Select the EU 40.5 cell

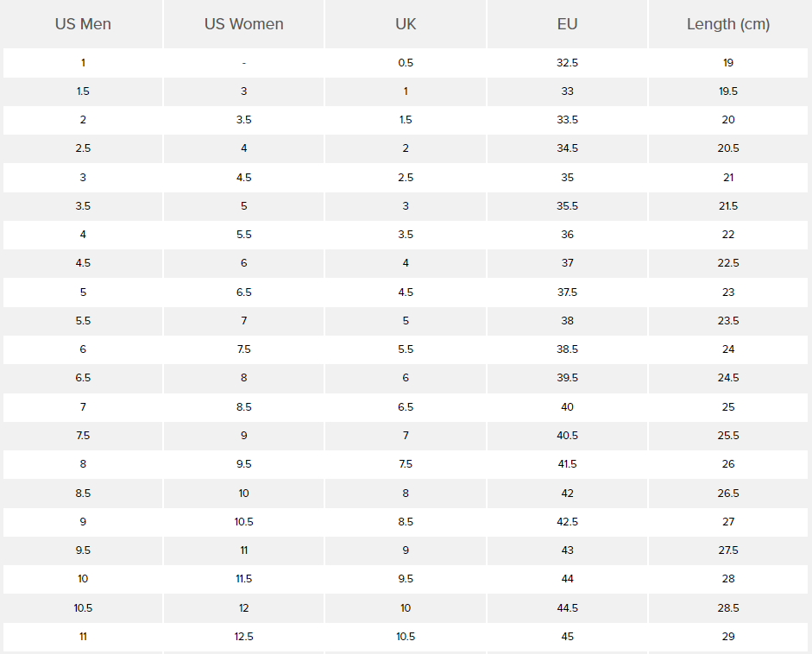(x=567, y=436)
